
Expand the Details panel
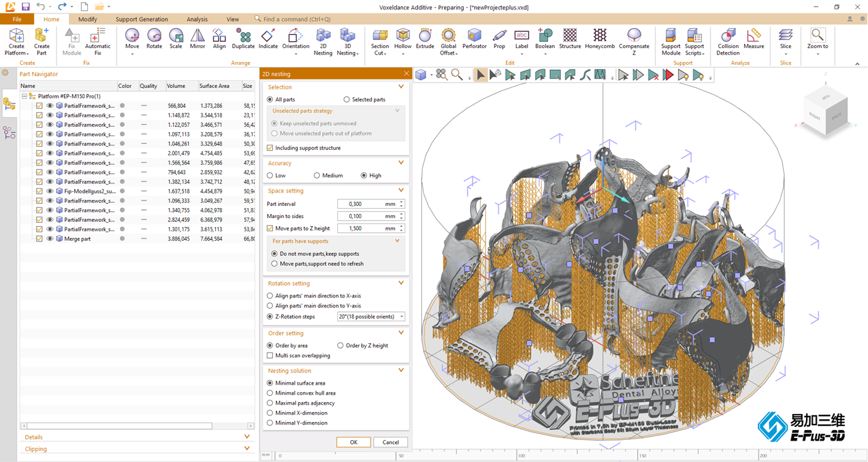(247, 437)
